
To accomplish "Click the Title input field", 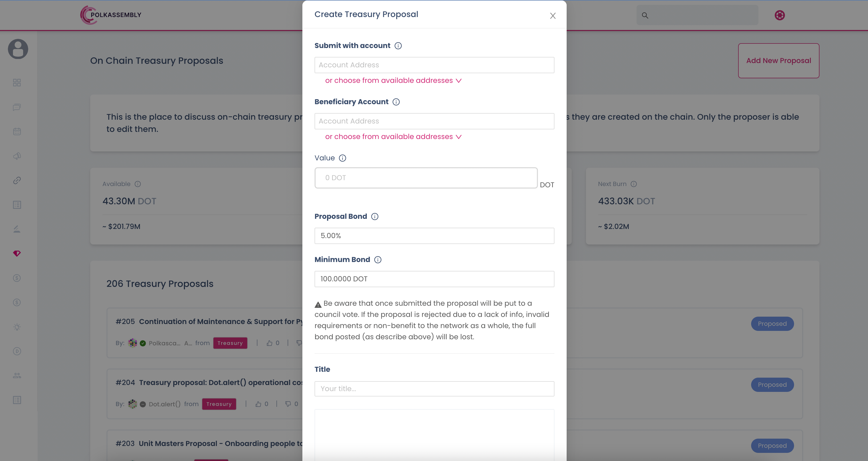I will click(434, 389).
